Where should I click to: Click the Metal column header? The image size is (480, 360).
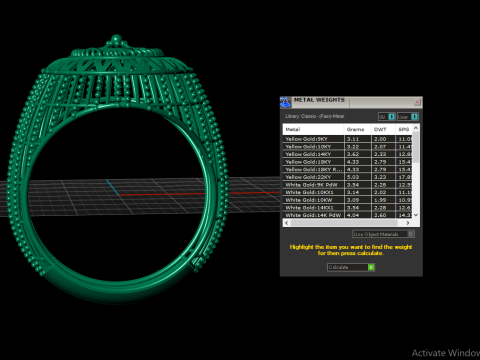[x=313, y=129]
